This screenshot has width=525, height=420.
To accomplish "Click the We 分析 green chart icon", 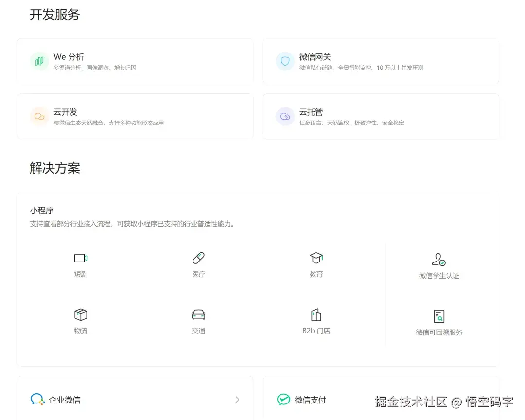I will (x=39, y=61).
